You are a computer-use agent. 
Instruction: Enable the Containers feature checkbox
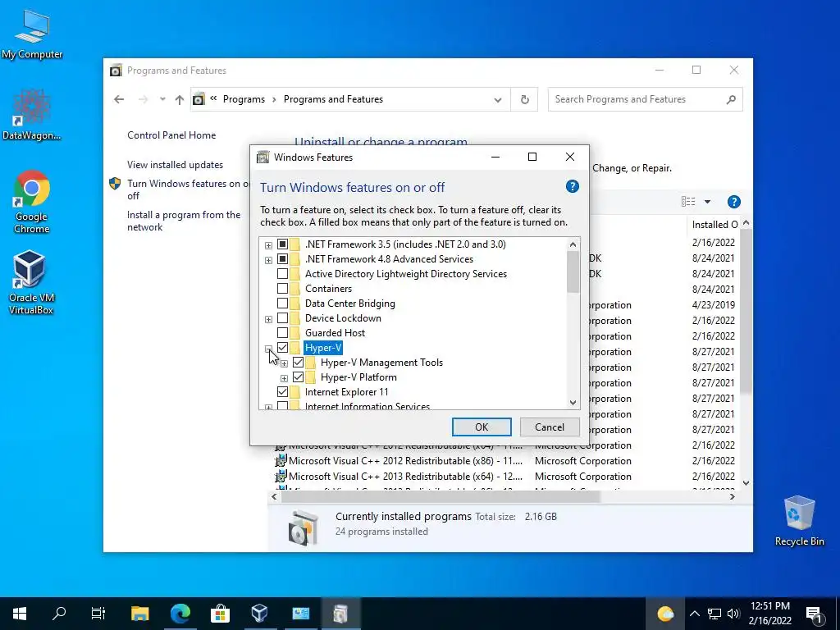(x=282, y=289)
